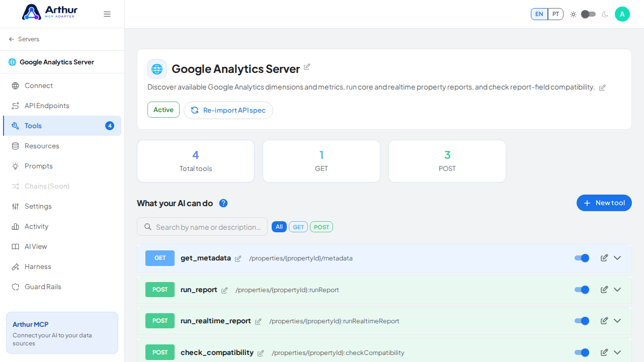Screen dimensions: 644x362
Task: Click Google Analytics Server in sidebar header
Action: tap(57, 62)
